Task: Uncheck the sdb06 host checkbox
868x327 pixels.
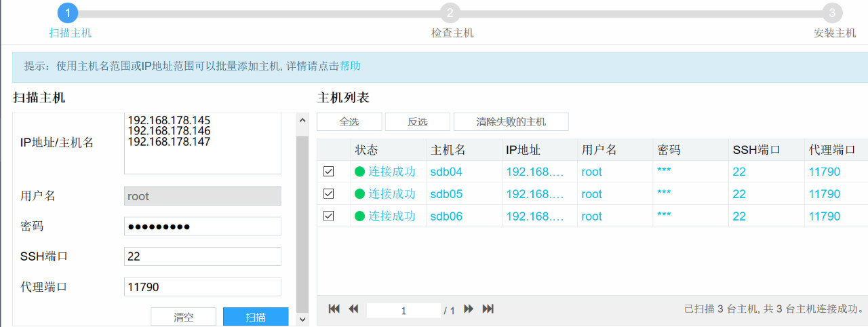Action: [x=329, y=216]
